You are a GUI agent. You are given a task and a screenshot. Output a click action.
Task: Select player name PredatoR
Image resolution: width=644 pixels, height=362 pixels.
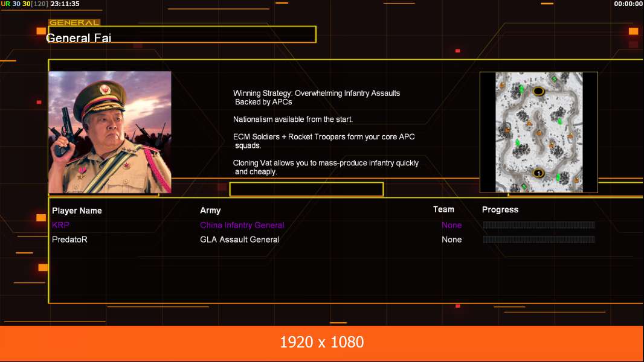[x=69, y=240]
